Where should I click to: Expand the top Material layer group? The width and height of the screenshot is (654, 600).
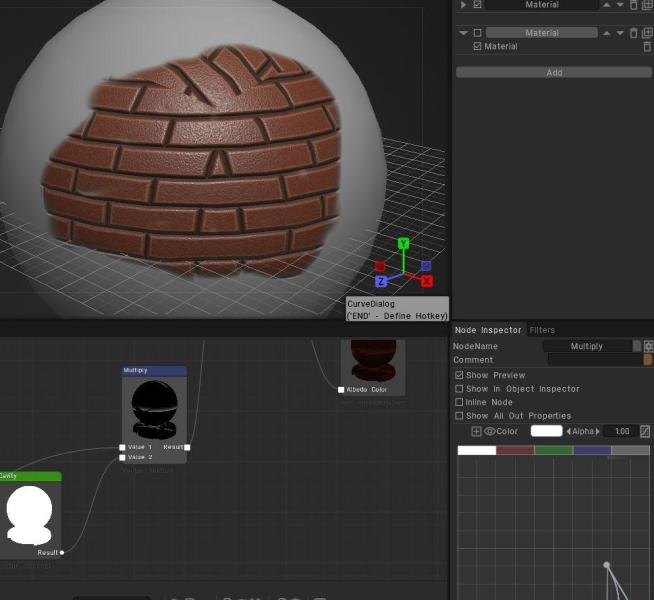463,5
